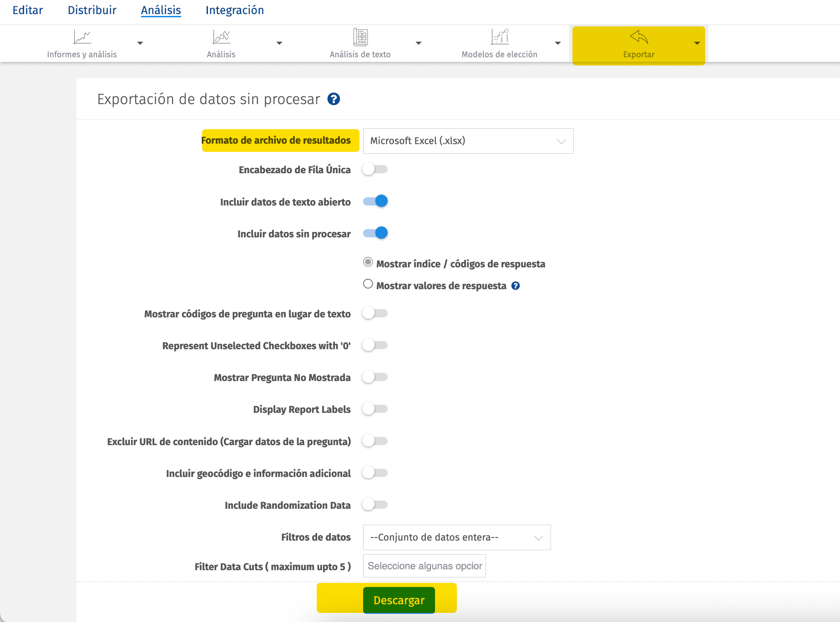Toggle Represent Unselected Checkboxes with '0'
The image size is (840, 622).
pos(374,345)
